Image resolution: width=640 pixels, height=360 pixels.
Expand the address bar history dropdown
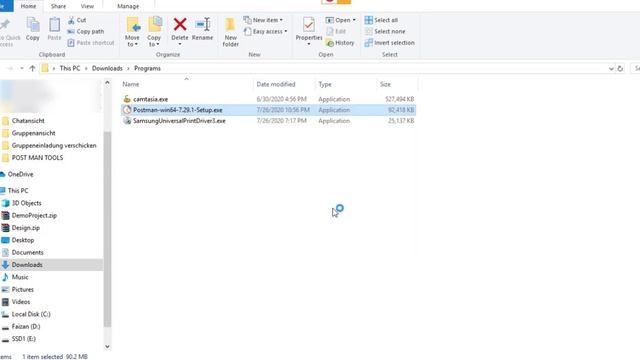click(x=611, y=69)
